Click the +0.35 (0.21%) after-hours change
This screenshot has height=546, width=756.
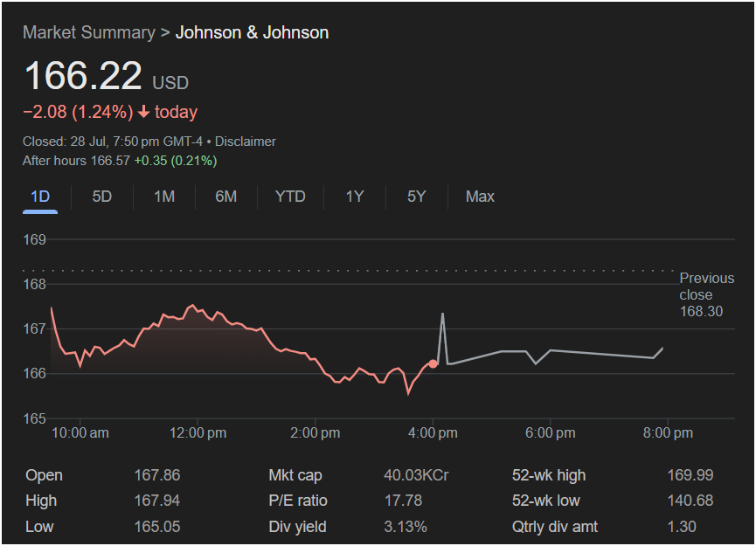click(x=176, y=161)
